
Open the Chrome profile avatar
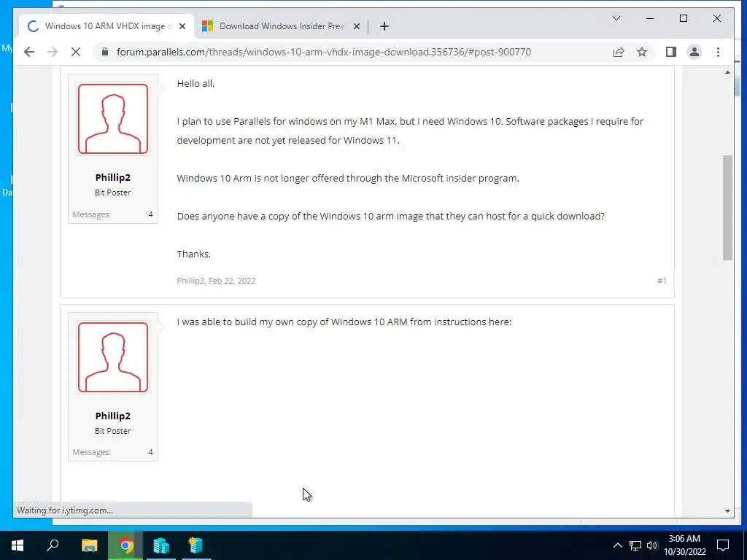coord(694,52)
